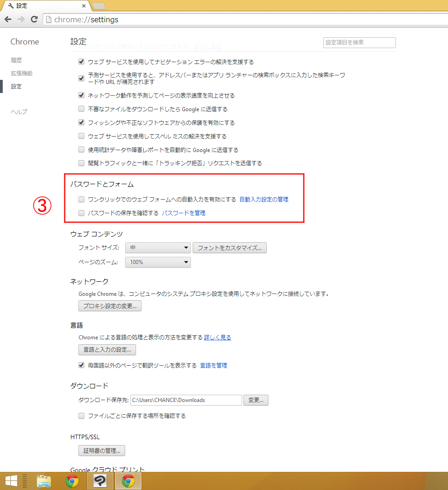
Task: Click the 言語 section heading
Action: [77, 325]
